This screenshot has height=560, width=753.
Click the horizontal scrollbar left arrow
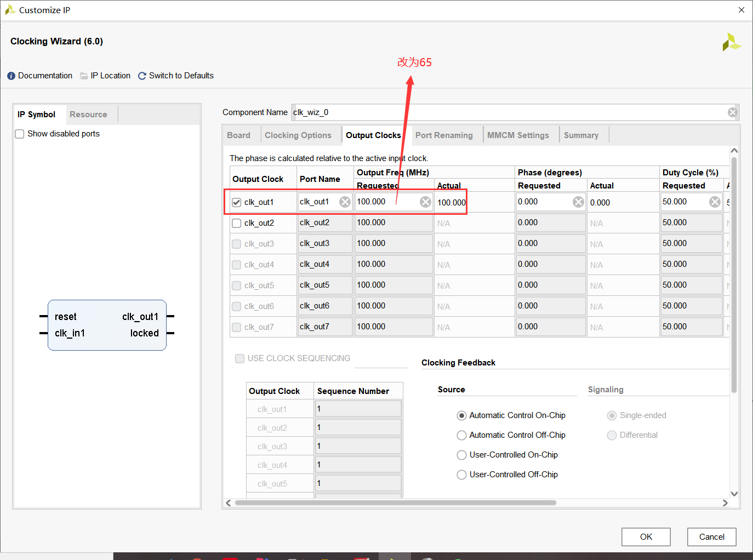tap(229, 502)
